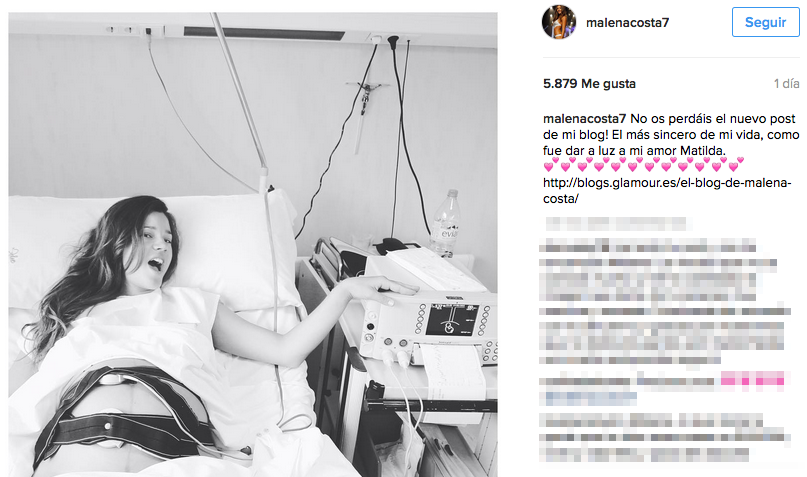Click the fetal monitor screen in photo

(452, 320)
